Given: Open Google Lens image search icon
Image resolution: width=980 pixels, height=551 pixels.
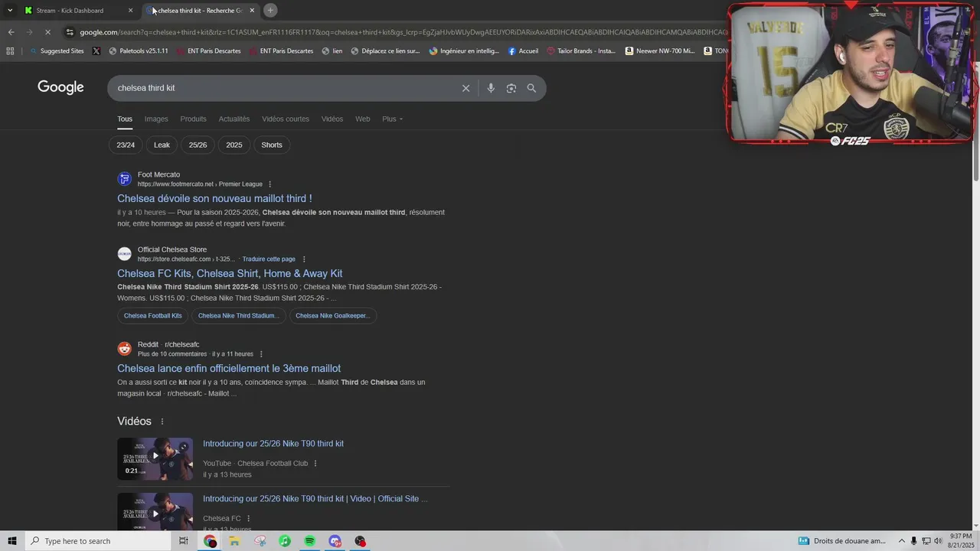Looking at the screenshot, I should (x=511, y=88).
